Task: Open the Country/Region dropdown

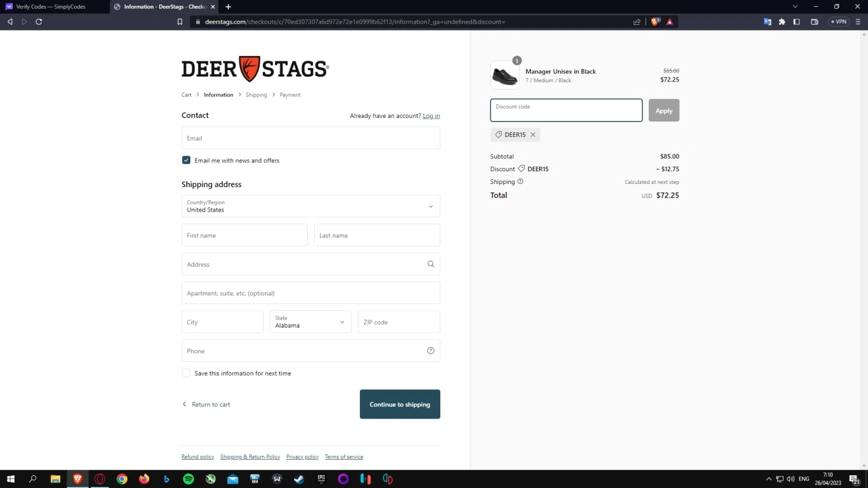Action: pos(311,206)
